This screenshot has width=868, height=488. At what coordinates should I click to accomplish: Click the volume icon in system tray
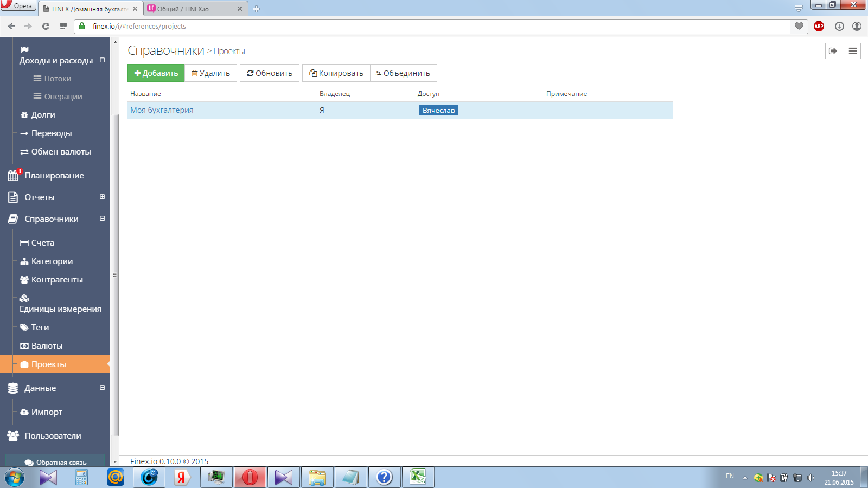point(810,478)
